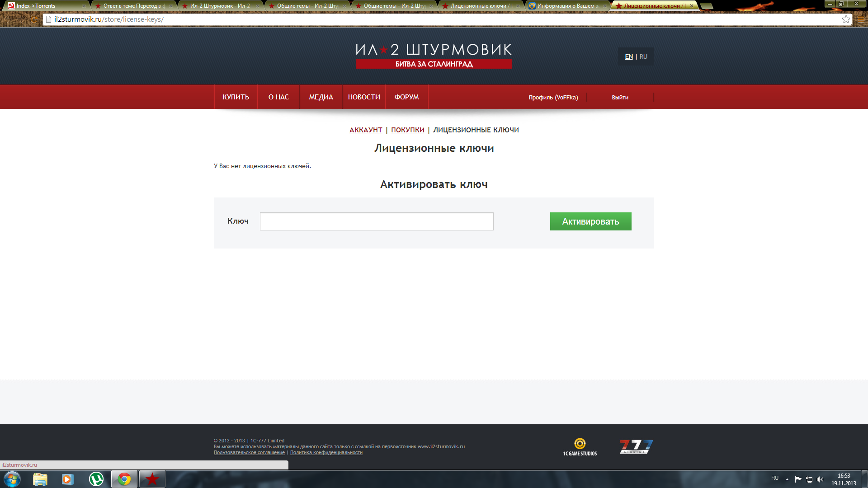This screenshot has height=488, width=868.
Task: Open the Политика конфиденциальности footer link
Action: (x=326, y=453)
